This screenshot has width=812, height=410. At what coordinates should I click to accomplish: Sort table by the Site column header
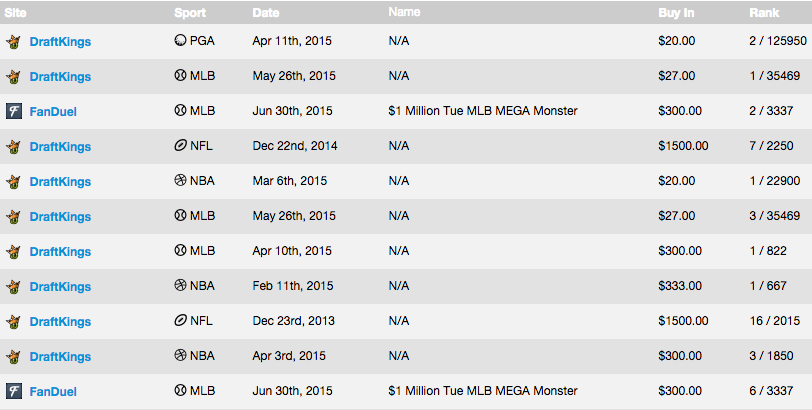pos(15,12)
